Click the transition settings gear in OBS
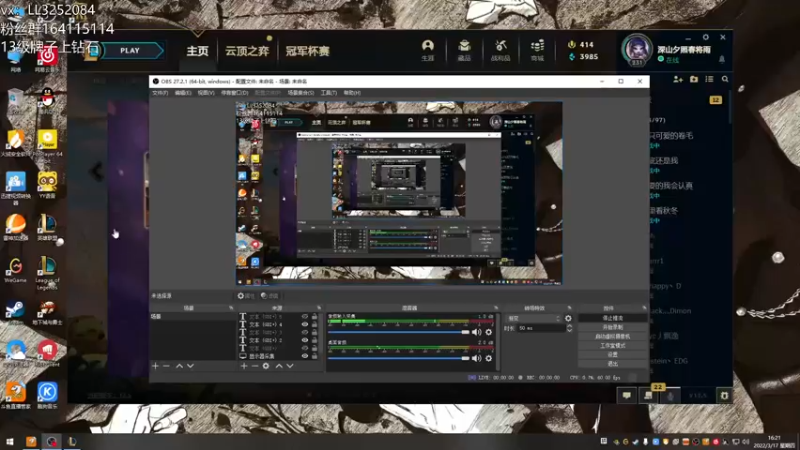The image size is (800, 450). click(568, 318)
